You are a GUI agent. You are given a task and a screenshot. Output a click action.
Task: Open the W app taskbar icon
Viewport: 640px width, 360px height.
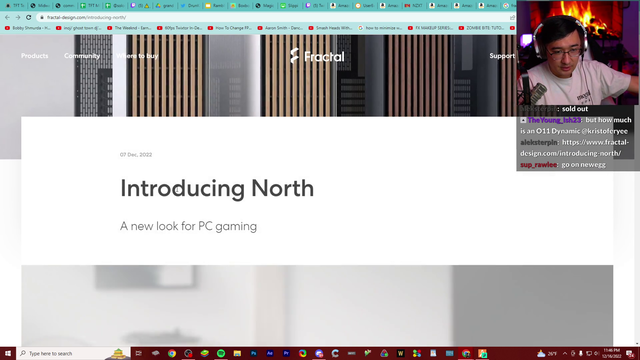point(400,353)
